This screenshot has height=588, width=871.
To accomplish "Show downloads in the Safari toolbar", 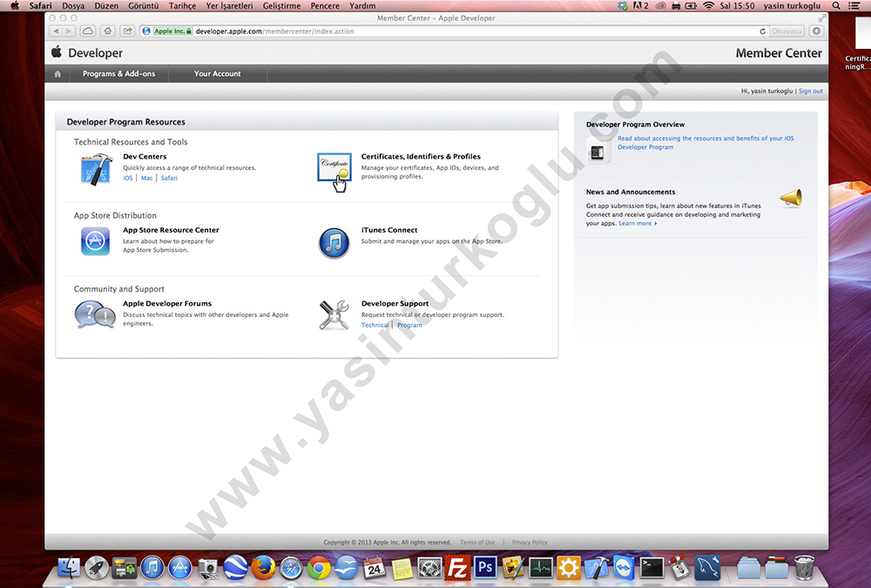I will point(816,31).
